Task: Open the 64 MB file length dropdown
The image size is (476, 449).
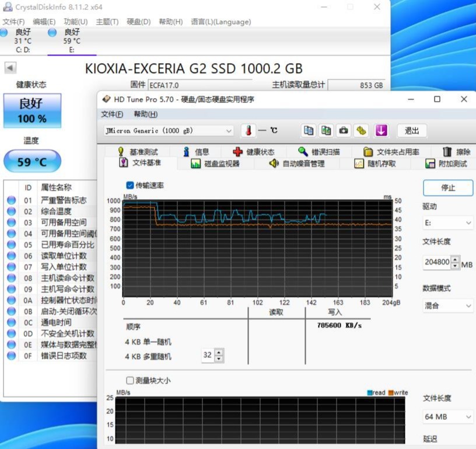Action: click(448, 417)
